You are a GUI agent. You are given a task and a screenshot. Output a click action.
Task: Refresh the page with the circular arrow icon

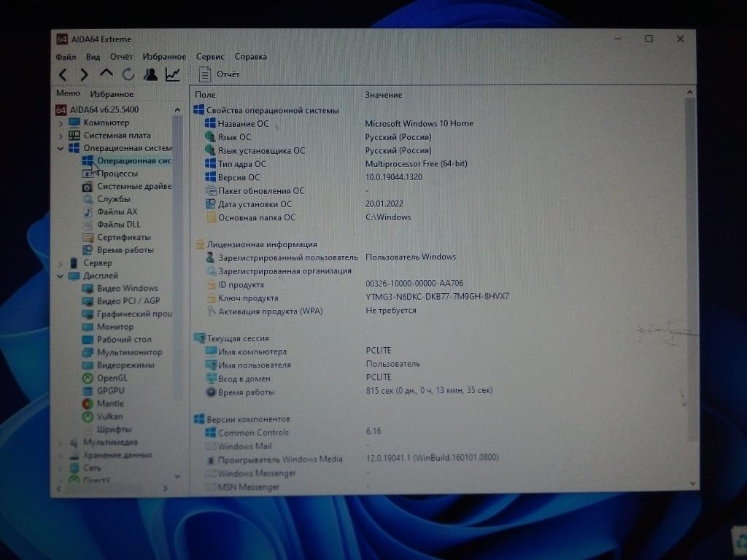pyautogui.click(x=128, y=74)
